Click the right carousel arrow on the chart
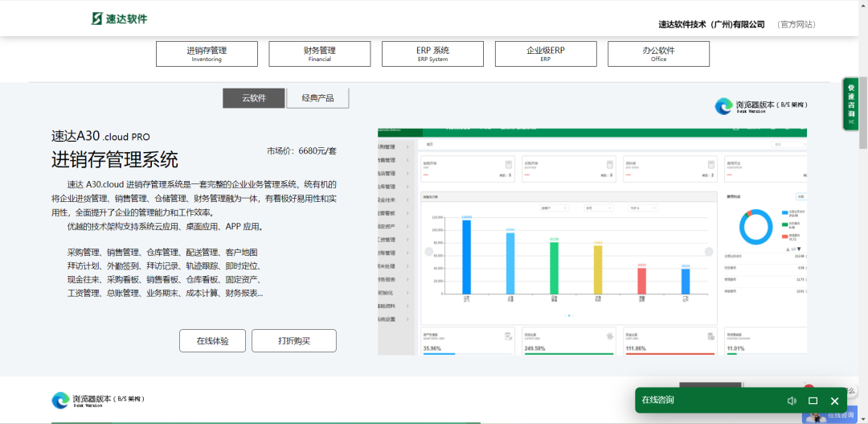 (x=709, y=252)
